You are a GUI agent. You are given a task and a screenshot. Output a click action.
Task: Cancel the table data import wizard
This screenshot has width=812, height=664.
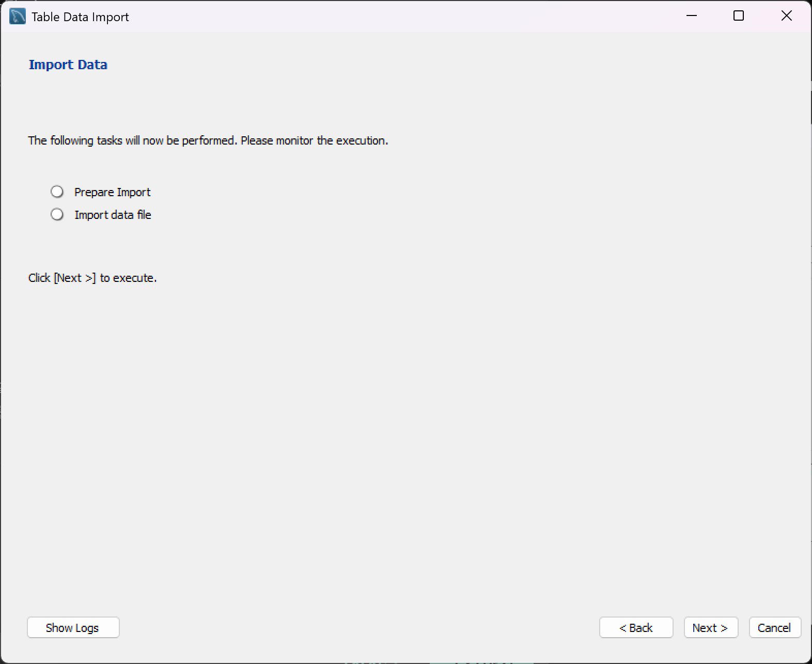[774, 627]
